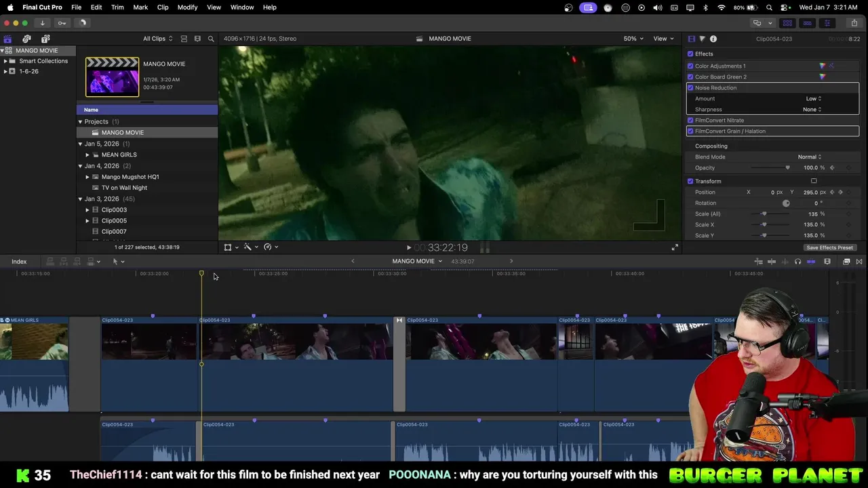Toggle the Transform onscreen controls box
Screen dimensions: 868x488
[x=814, y=181]
